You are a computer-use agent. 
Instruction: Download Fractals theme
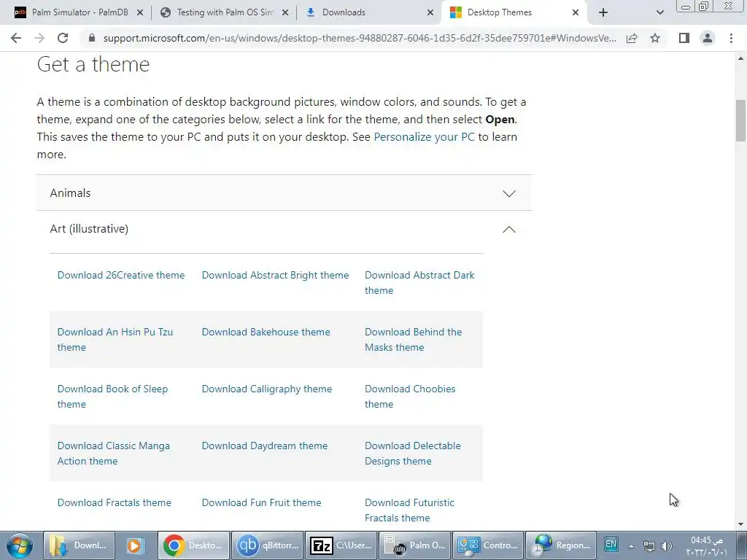point(114,502)
